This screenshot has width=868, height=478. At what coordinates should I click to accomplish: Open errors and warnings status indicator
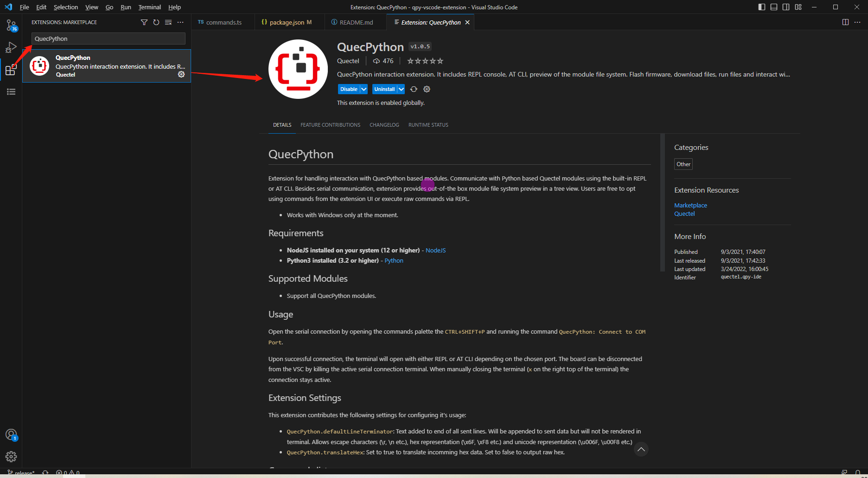click(x=68, y=473)
